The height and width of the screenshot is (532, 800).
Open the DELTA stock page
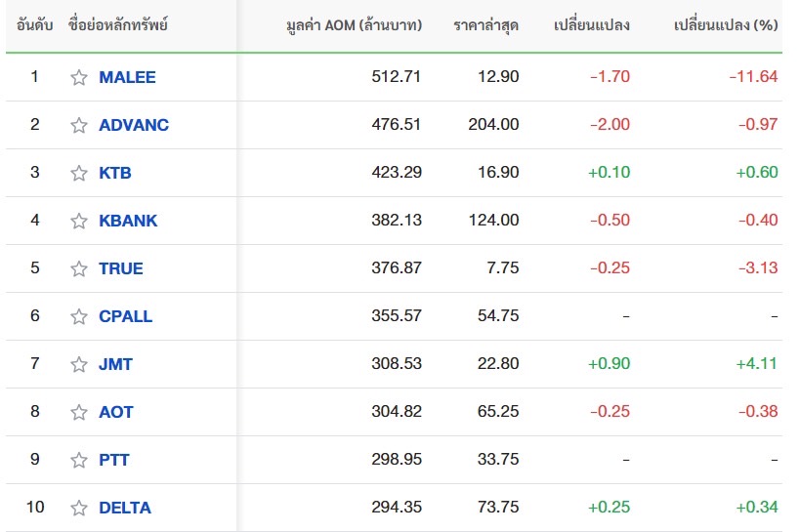click(124, 508)
